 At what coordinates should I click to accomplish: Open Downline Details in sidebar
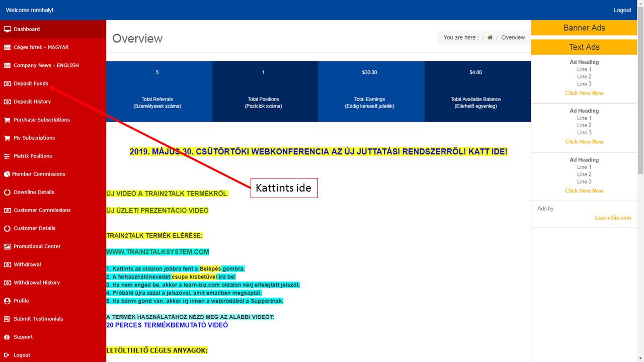pos(34,192)
